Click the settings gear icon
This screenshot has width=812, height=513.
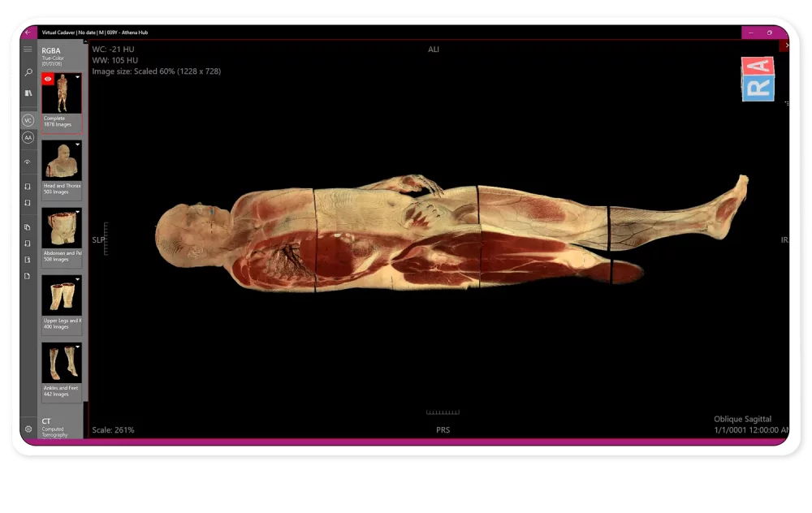click(x=28, y=428)
